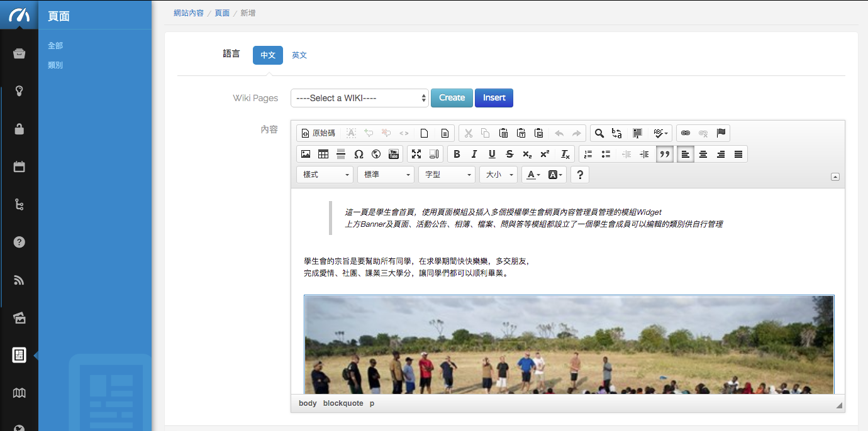Maximize the editor with the fullscreen icon
Image resolution: width=868 pixels, height=431 pixels.
[416, 154]
